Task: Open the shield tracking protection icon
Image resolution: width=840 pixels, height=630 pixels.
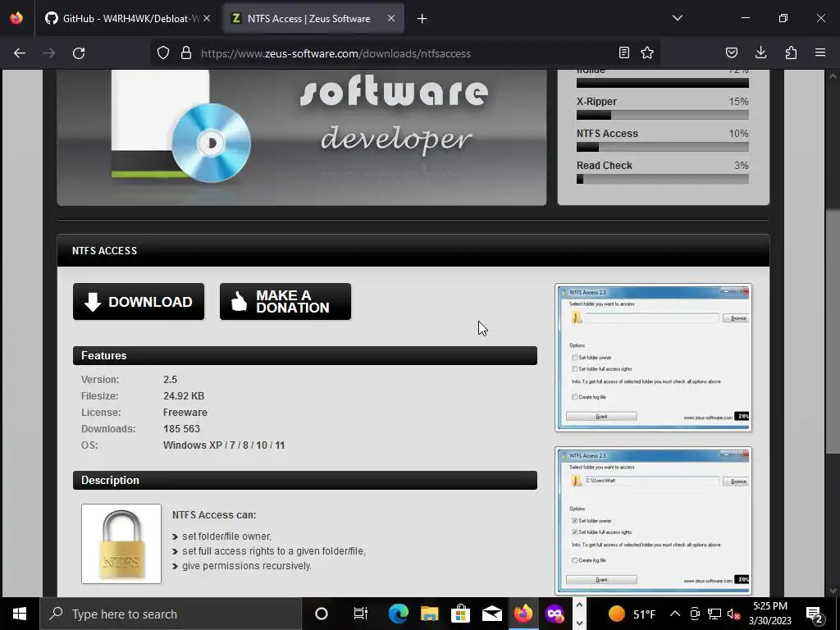Action: click(163, 53)
